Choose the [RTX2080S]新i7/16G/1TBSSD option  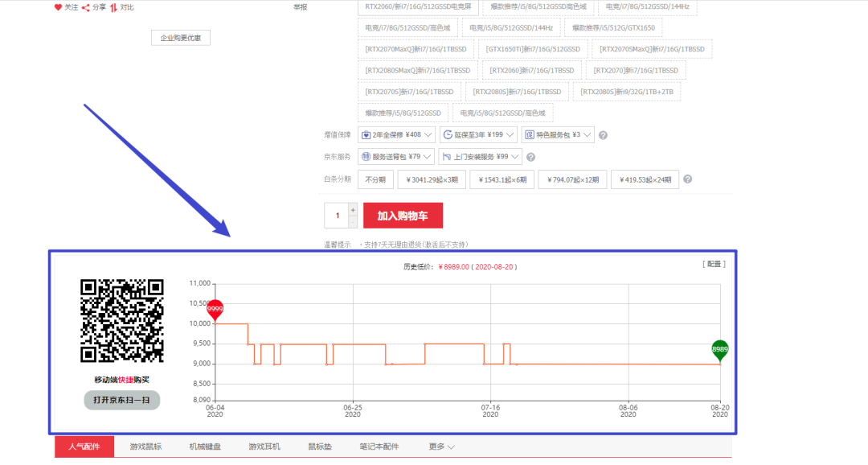click(517, 92)
